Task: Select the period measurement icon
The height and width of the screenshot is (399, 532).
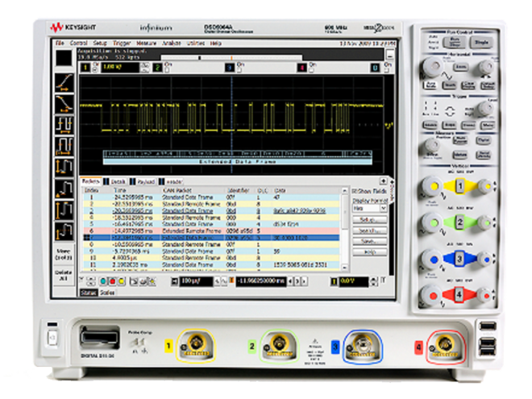Action: (64, 125)
